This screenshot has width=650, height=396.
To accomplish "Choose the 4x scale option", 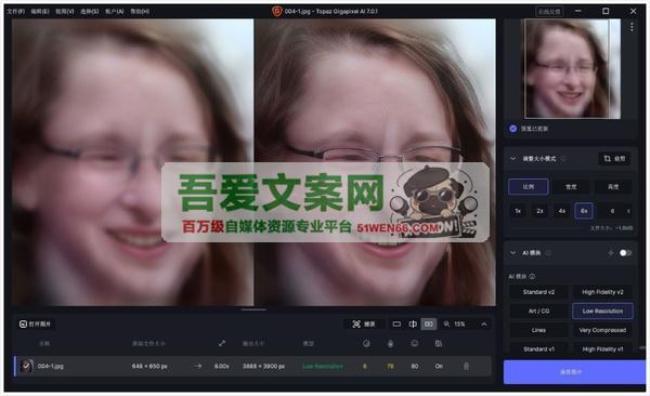I will point(562,211).
